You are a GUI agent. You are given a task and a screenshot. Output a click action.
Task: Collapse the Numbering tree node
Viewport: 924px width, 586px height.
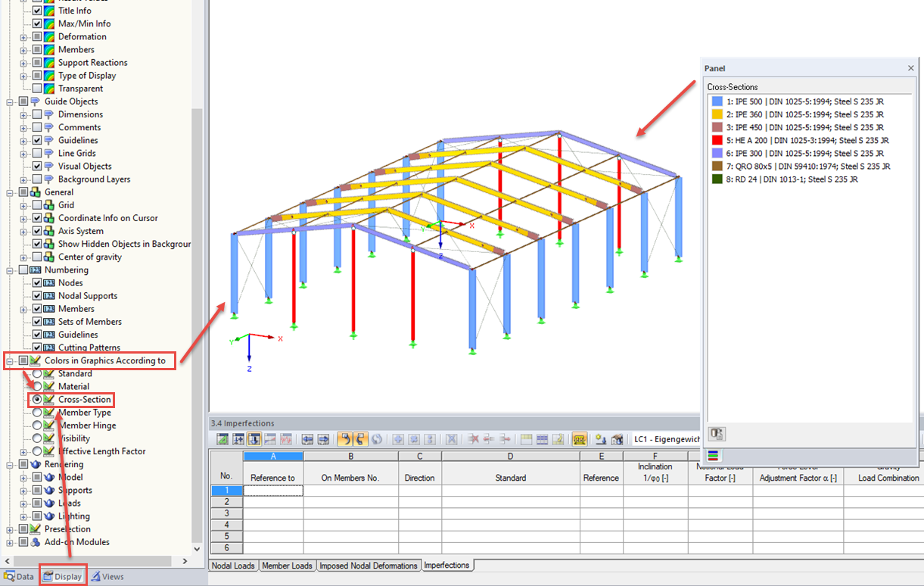tap(11, 270)
